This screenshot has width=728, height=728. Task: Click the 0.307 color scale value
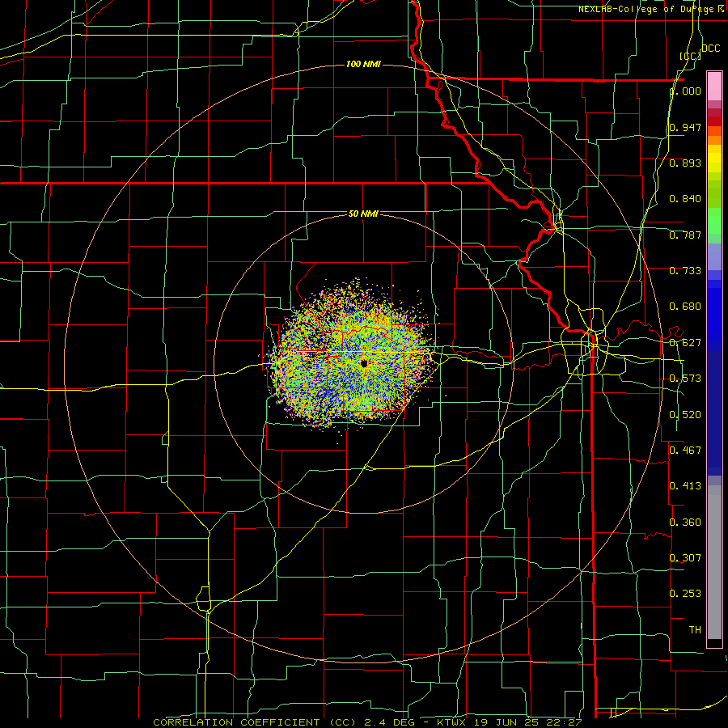[685, 557]
